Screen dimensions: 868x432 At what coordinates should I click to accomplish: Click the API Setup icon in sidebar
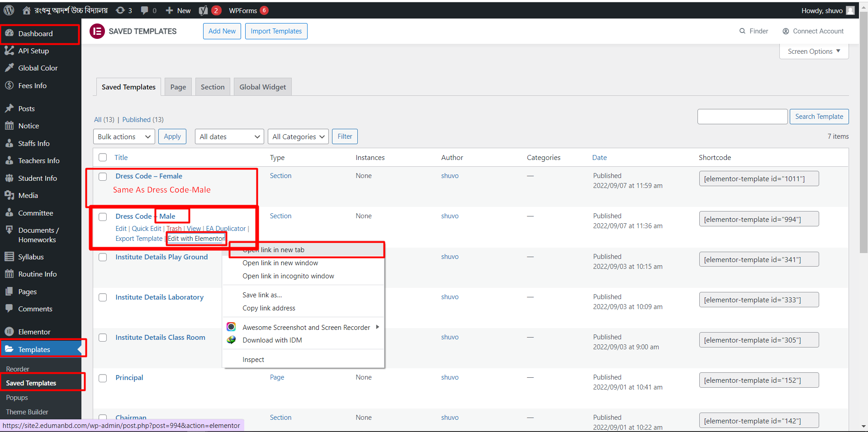pos(9,51)
